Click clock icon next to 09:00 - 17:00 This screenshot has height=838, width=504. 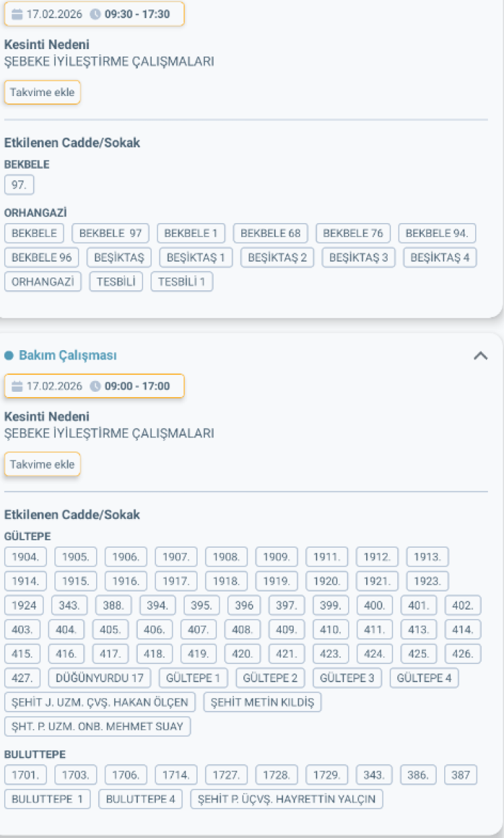[x=95, y=386]
